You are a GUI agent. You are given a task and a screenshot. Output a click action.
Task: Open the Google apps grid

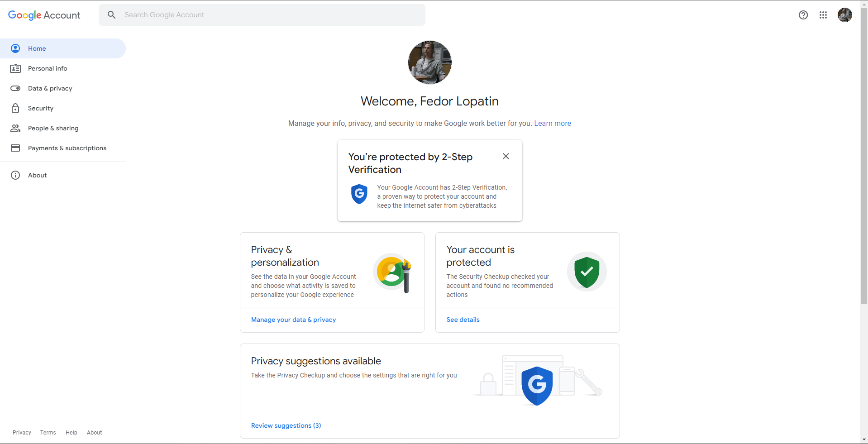click(x=823, y=15)
